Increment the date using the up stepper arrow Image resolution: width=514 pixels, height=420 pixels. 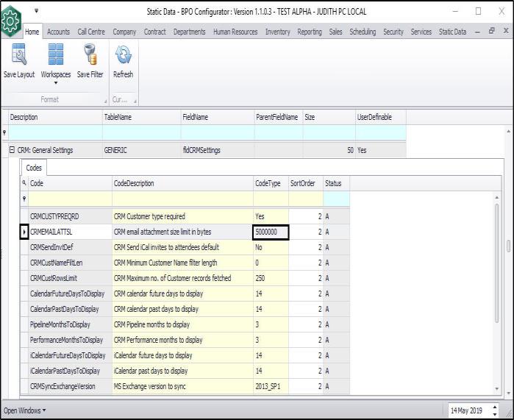(493, 406)
